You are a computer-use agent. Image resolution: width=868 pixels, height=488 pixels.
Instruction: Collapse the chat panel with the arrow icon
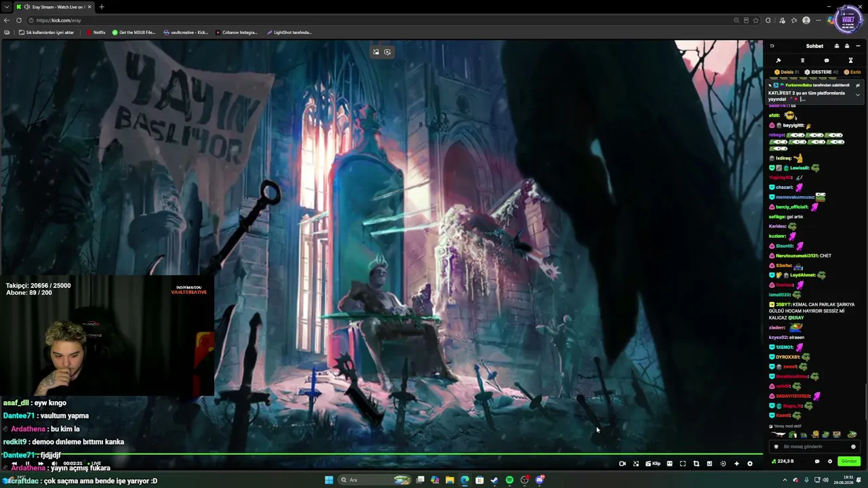coord(772,46)
